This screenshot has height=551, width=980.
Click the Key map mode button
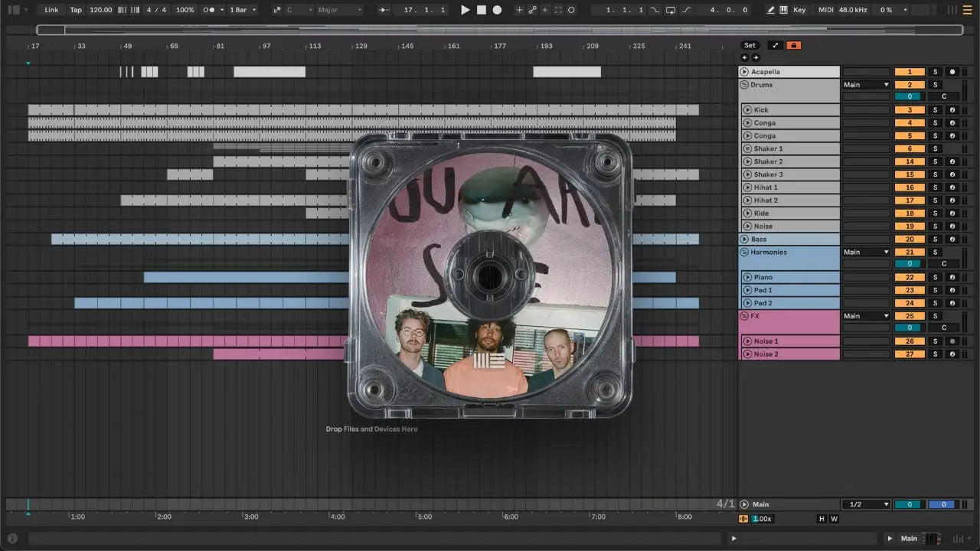coord(799,10)
